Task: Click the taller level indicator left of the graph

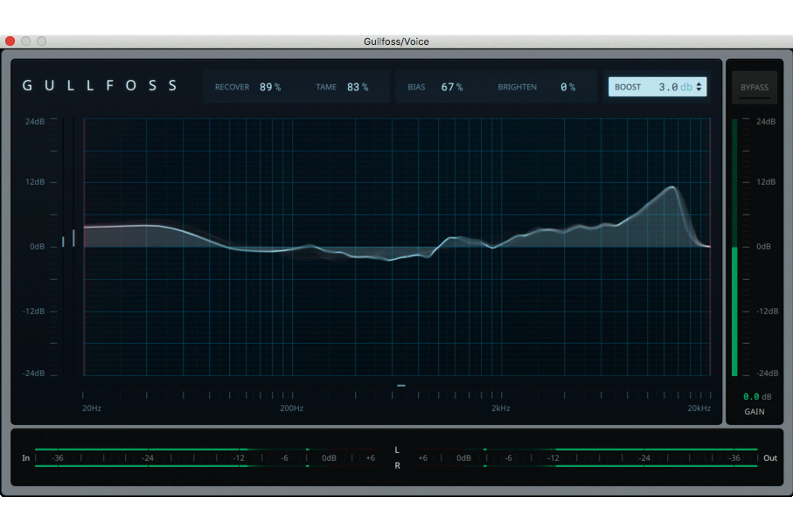Action: tap(74, 238)
